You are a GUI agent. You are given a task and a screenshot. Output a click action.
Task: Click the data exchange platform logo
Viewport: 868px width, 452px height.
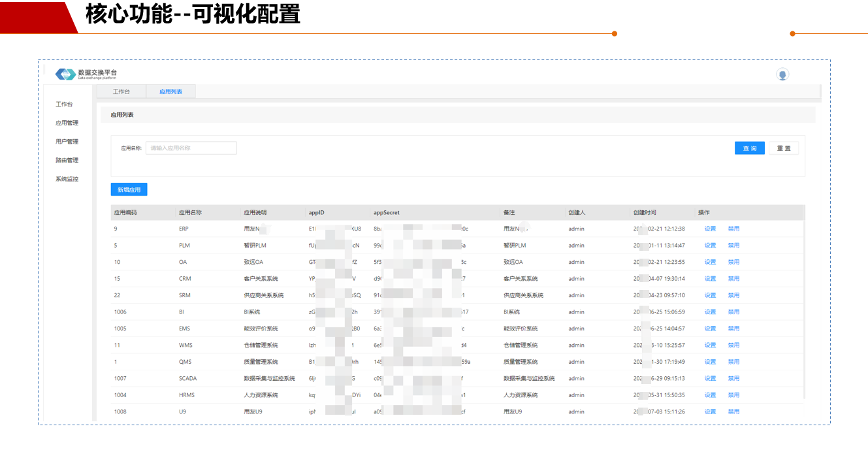(66, 74)
